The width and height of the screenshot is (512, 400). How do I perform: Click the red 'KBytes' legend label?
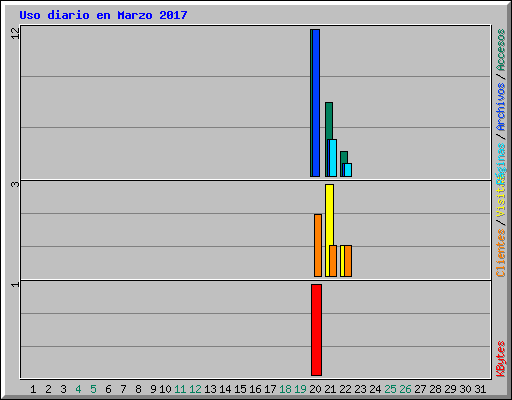(x=501, y=359)
